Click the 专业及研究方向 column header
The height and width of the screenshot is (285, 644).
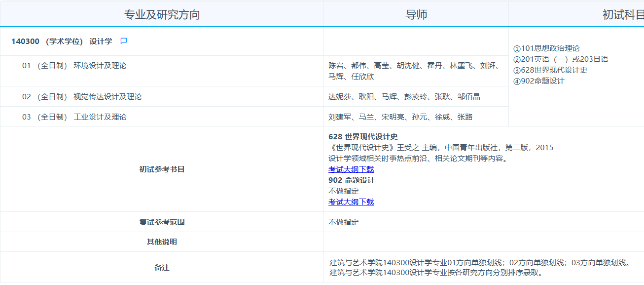click(x=162, y=14)
